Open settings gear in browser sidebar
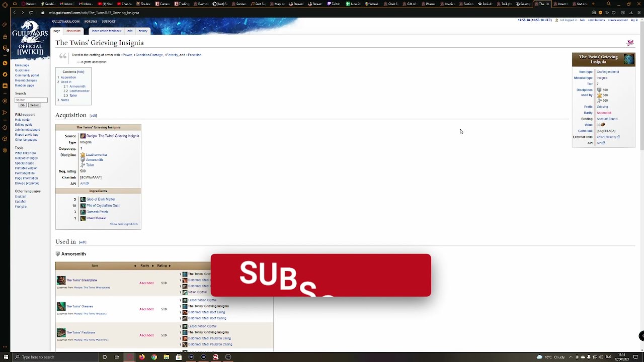Screen dimensions: 644x362 (5, 150)
